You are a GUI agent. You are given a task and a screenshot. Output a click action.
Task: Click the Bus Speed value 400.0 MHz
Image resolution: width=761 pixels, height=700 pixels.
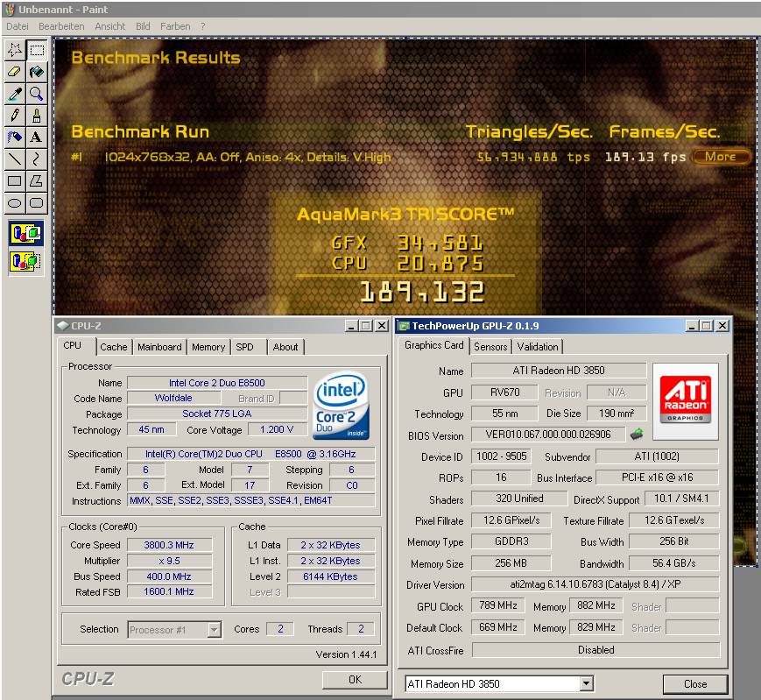pyautogui.click(x=169, y=576)
